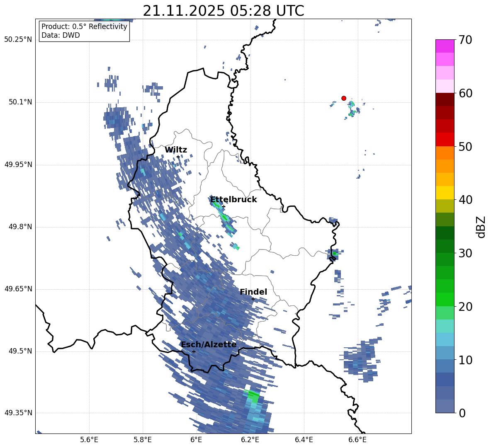Viewport: 491px width, 448px height.
Task: Click the 49.8°N latitude label
Action: (20, 227)
